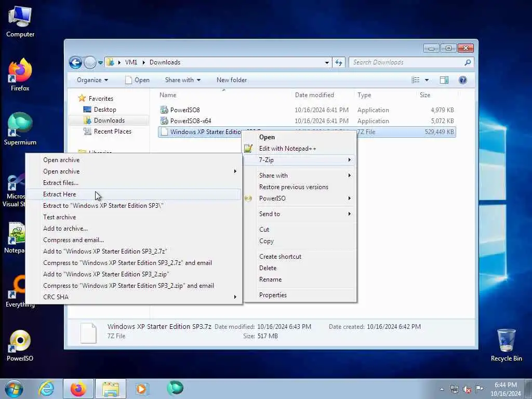Image resolution: width=532 pixels, height=399 pixels.
Task: Open the PowerISO desktop shortcut
Action: [x=20, y=345]
